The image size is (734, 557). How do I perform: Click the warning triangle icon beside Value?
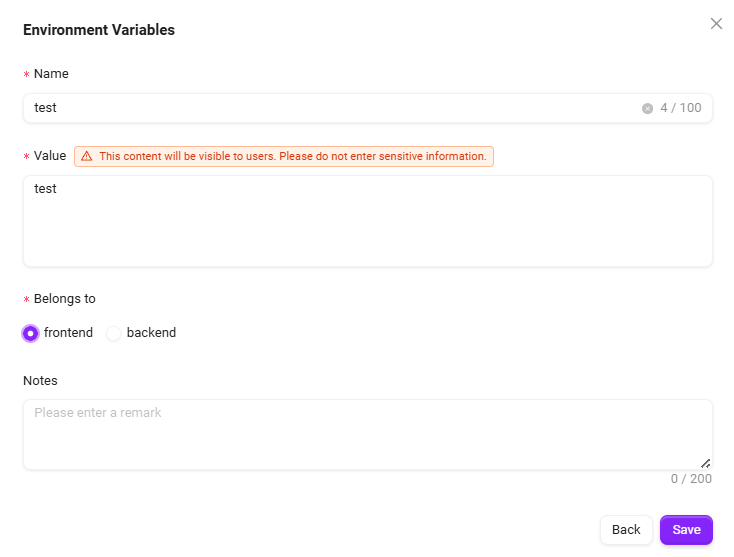click(87, 156)
